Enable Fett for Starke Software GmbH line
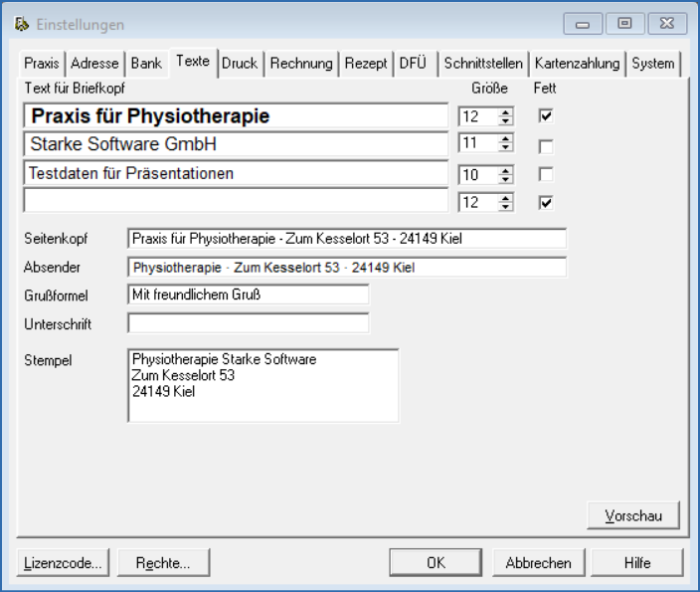 [x=546, y=146]
